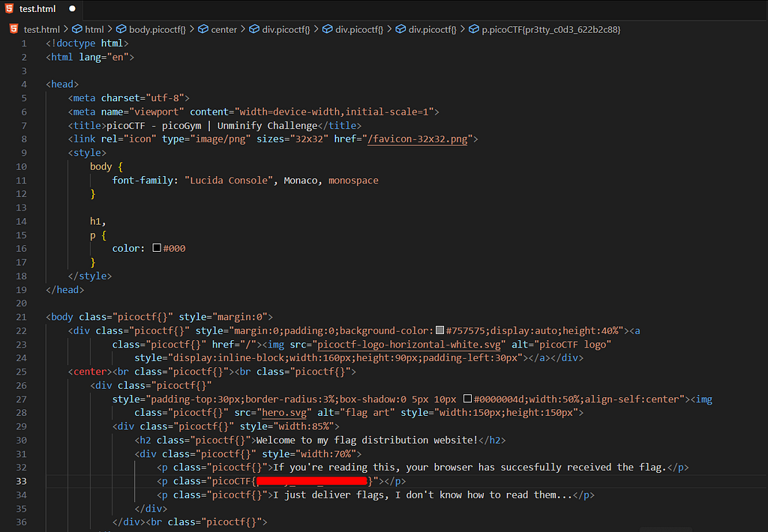Open the p.picoCTF{pr3tty_c0d3_622b2c88} breadcrumb item
The height and width of the screenshot is (532, 768).
click(551, 29)
